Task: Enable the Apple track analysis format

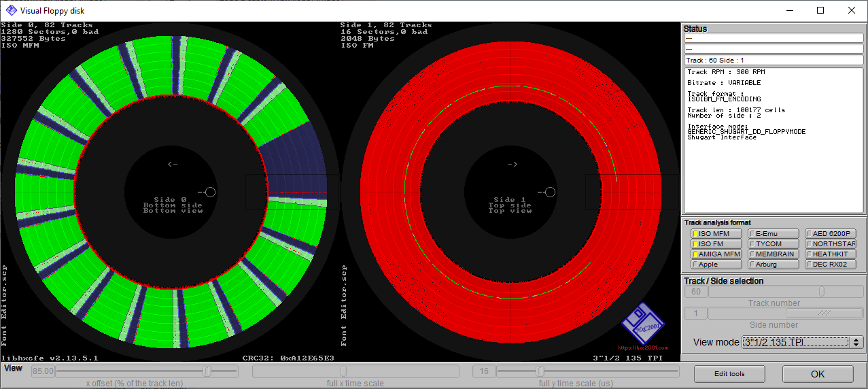Action: coord(716,265)
